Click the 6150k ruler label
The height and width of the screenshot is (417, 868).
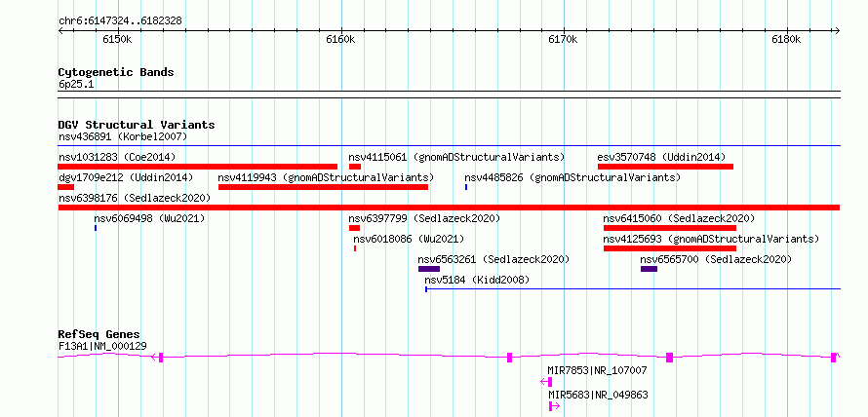pyautogui.click(x=117, y=40)
